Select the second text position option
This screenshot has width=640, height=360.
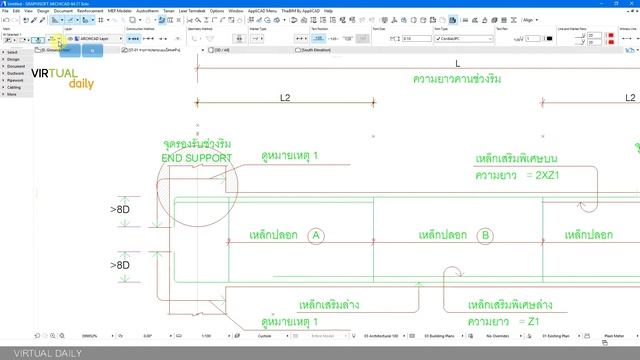click(x=333, y=39)
